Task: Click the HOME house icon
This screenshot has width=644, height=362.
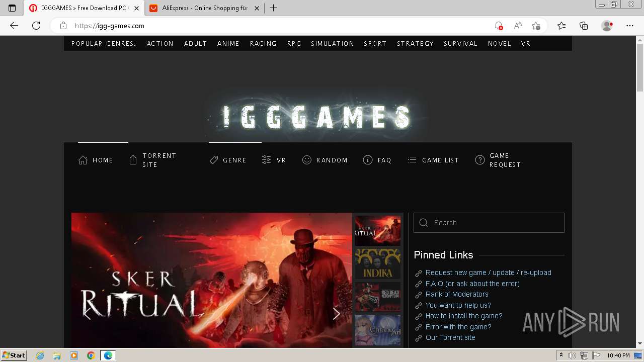Action: coord(83,160)
